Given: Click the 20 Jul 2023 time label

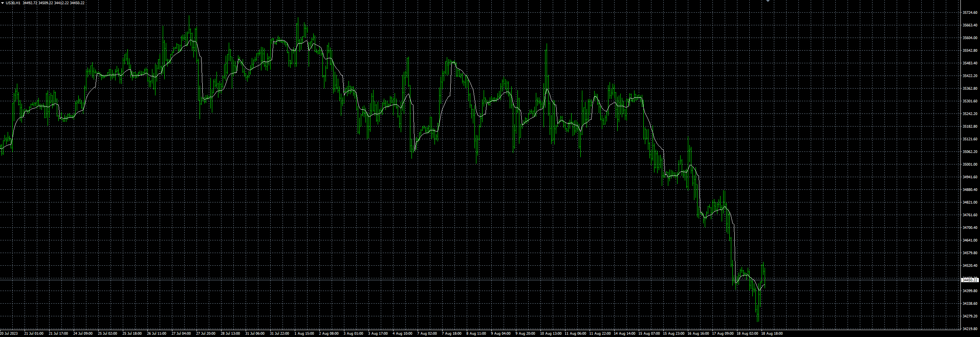Looking at the screenshot, I should pyautogui.click(x=9, y=334).
